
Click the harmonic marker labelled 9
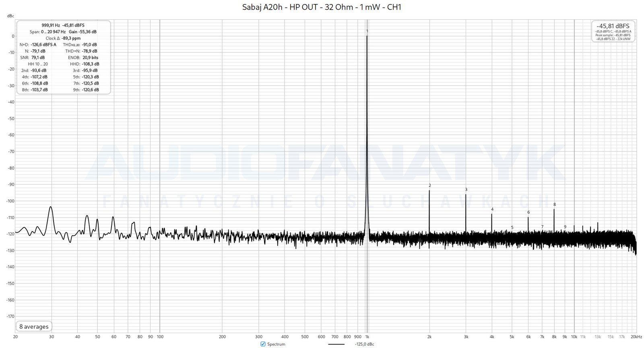pyautogui.click(x=565, y=227)
